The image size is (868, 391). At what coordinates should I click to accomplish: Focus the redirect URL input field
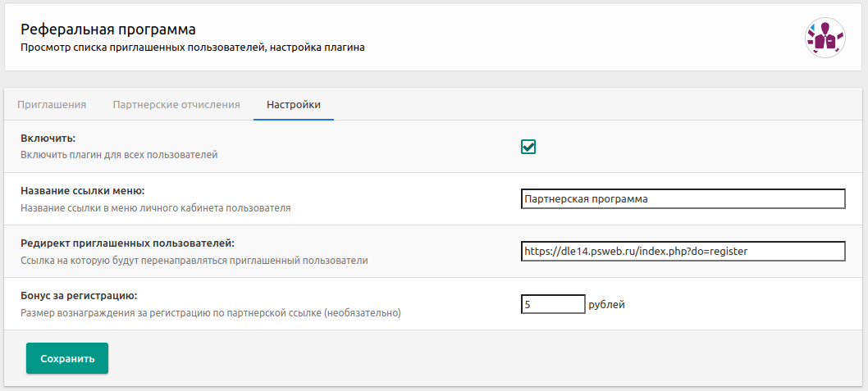[682, 252]
